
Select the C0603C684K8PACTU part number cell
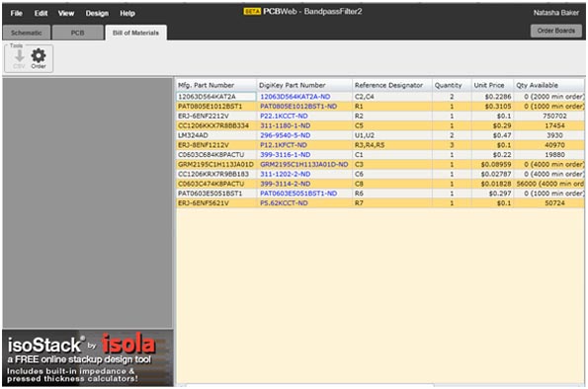coord(216,155)
